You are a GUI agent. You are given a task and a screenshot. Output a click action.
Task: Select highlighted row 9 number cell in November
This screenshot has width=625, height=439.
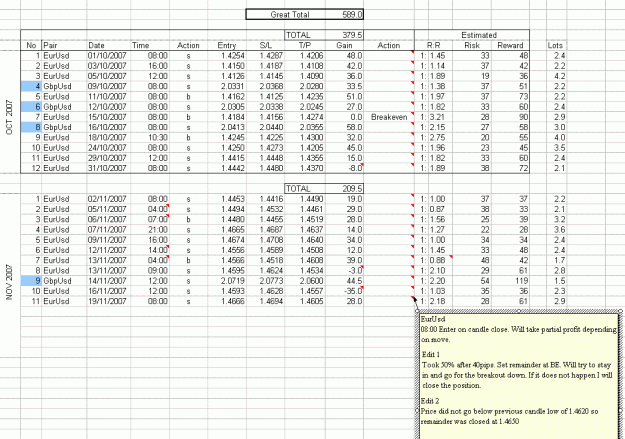click(x=31, y=281)
